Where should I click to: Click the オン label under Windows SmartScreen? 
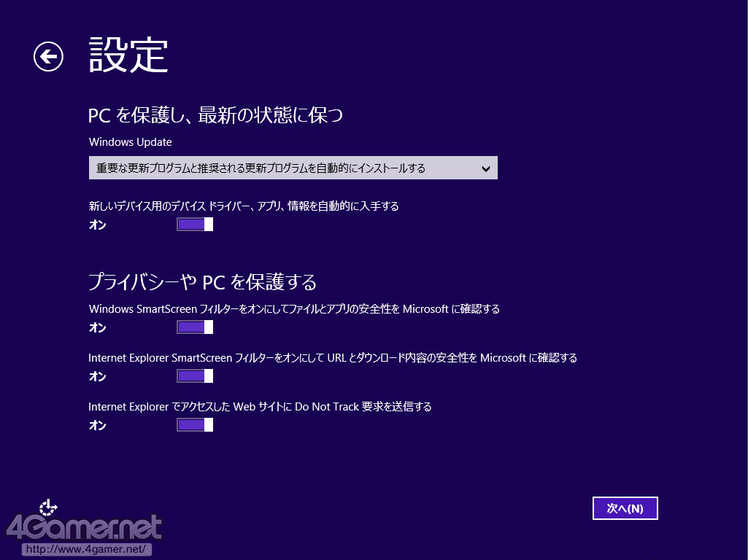tap(98, 328)
